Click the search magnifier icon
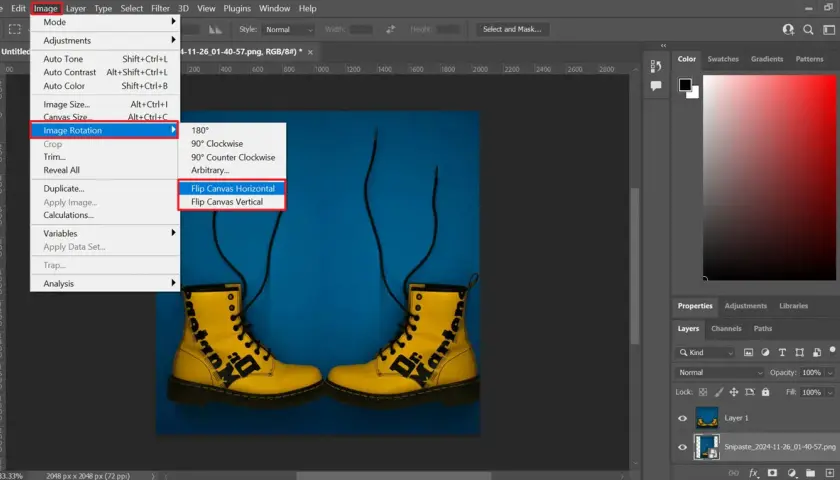 click(808, 29)
